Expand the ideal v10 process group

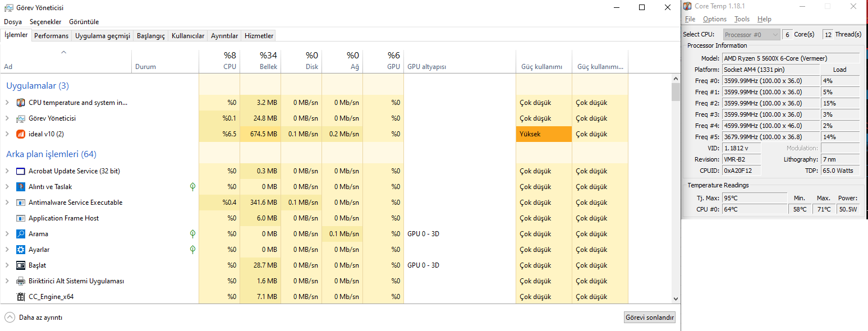pos(7,134)
